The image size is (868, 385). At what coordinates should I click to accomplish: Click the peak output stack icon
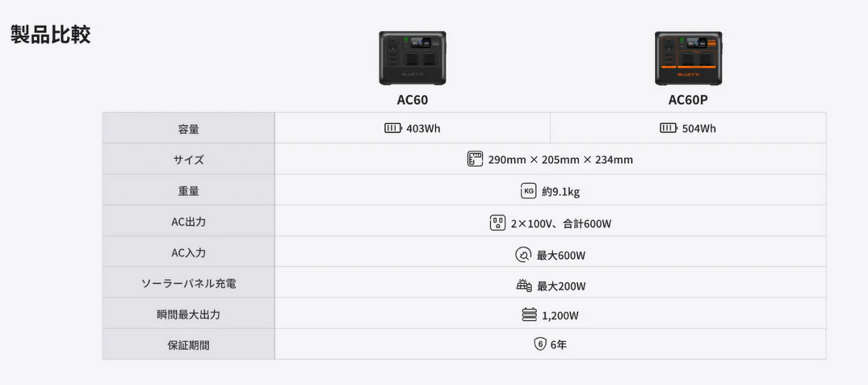point(529,315)
